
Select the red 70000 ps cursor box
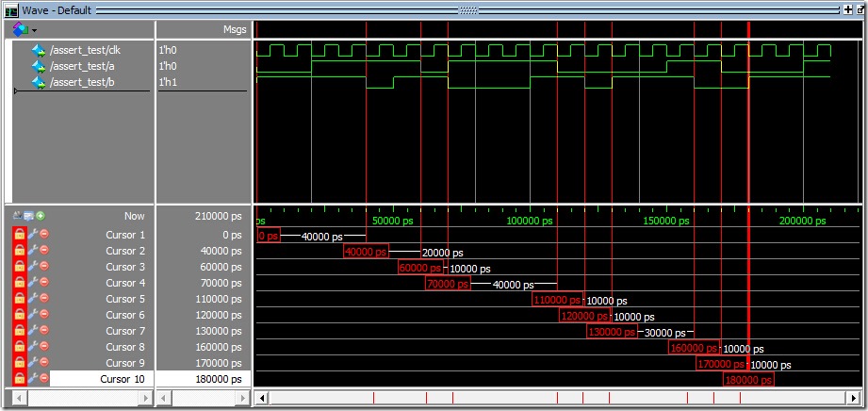[448, 284]
